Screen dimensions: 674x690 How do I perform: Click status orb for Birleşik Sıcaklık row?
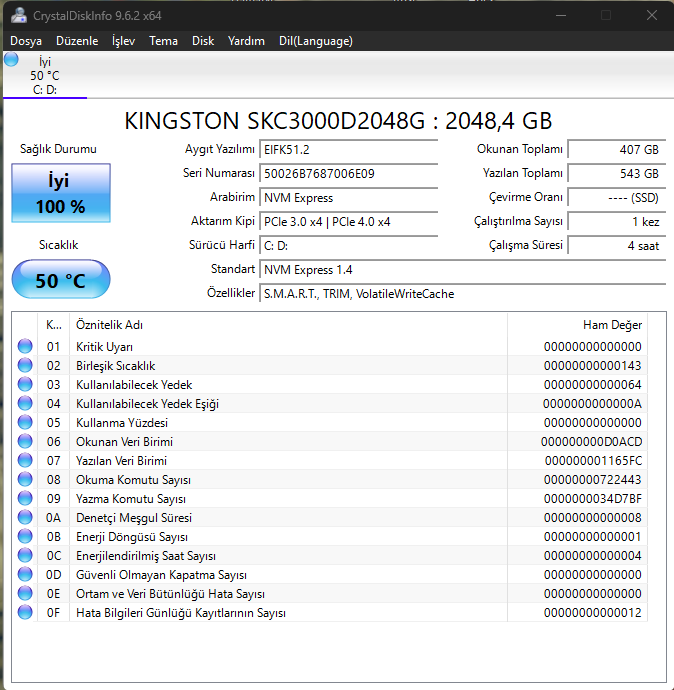point(26,366)
